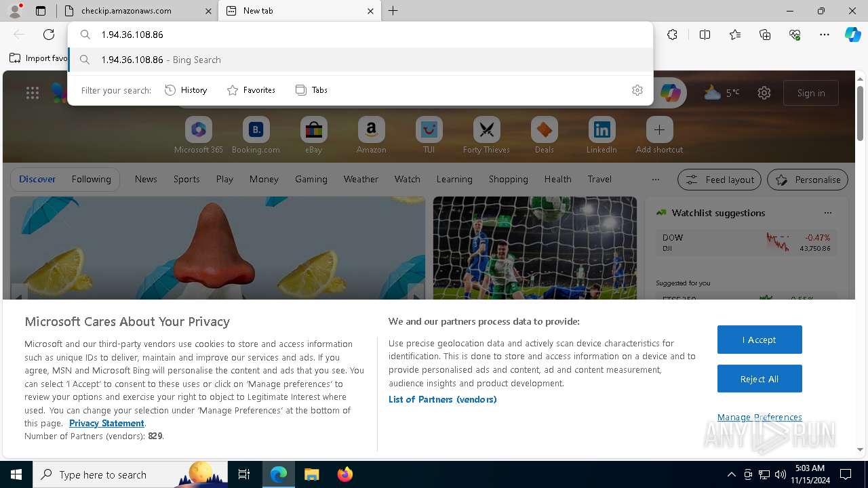The width and height of the screenshot is (868, 488).
Task: Open Task View on taskbar
Action: coord(244,474)
